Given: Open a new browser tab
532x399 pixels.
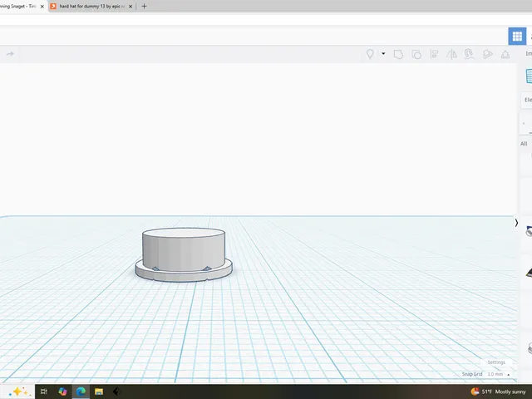Looking at the screenshot, I should [144, 6].
